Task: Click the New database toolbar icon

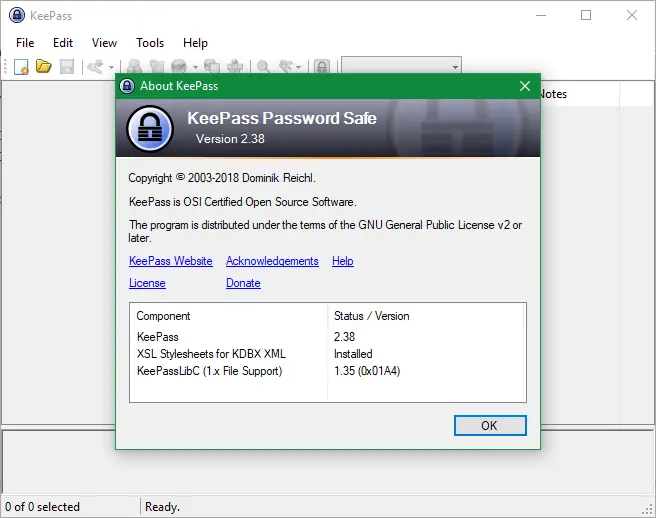Action: click(x=21, y=67)
